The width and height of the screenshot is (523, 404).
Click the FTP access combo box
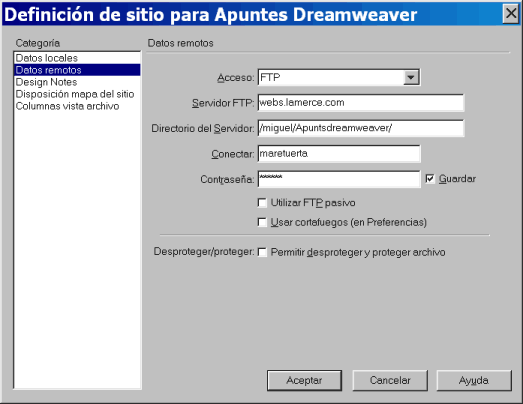(339, 77)
